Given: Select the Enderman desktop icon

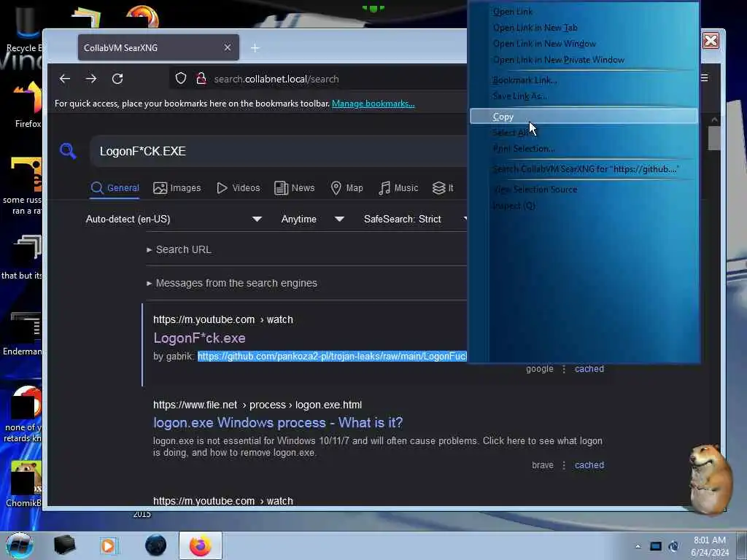Looking at the screenshot, I should click(x=22, y=333).
